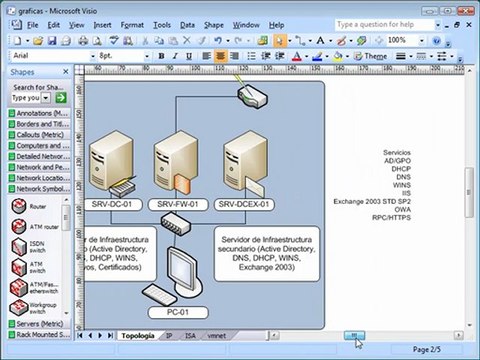Viewport: 480px width, 360px height.
Task: Open the help question box dropdown
Action: 438,25
